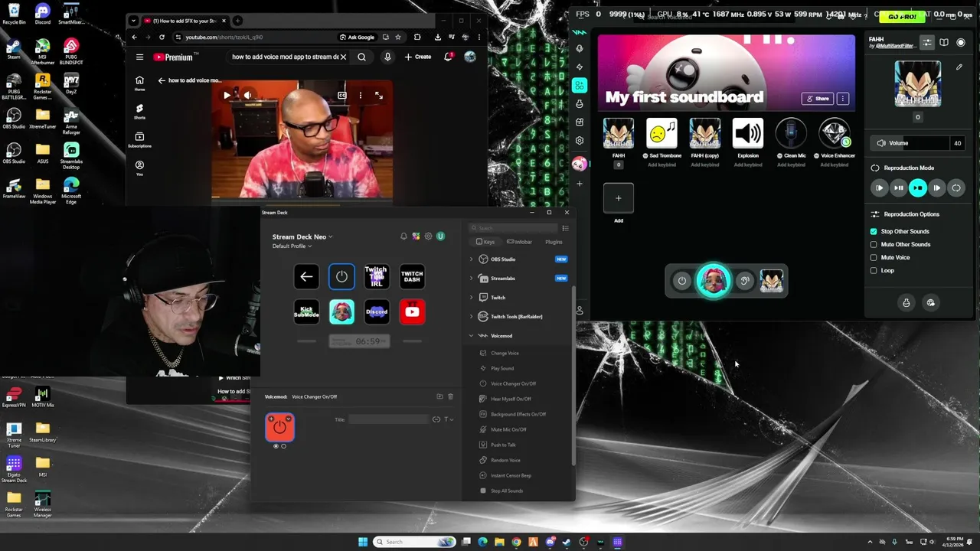This screenshot has width=980, height=551.
Task: Select second state radio under key preview
Action: pyautogui.click(x=283, y=446)
